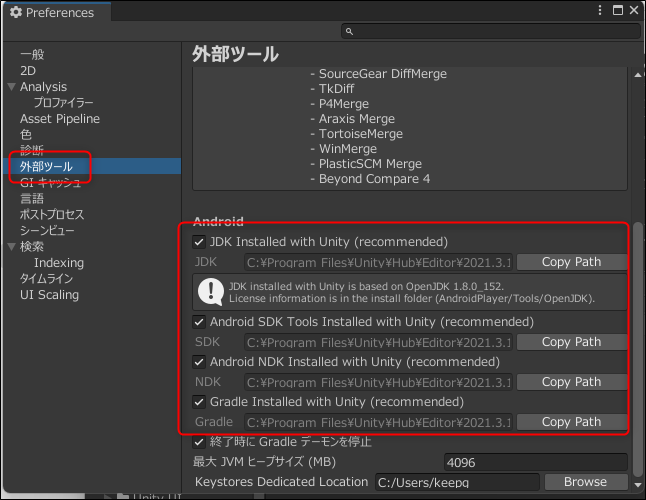The image size is (646, 500).
Task: Click the Keystores Dedicated Location path field
Action: 457,482
